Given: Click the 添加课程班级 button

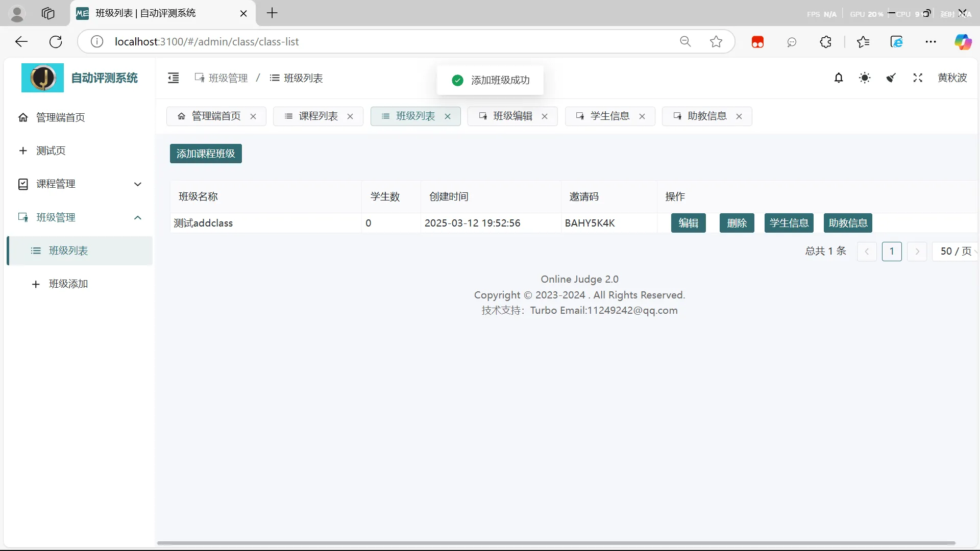Looking at the screenshot, I should click(x=205, y=153).
